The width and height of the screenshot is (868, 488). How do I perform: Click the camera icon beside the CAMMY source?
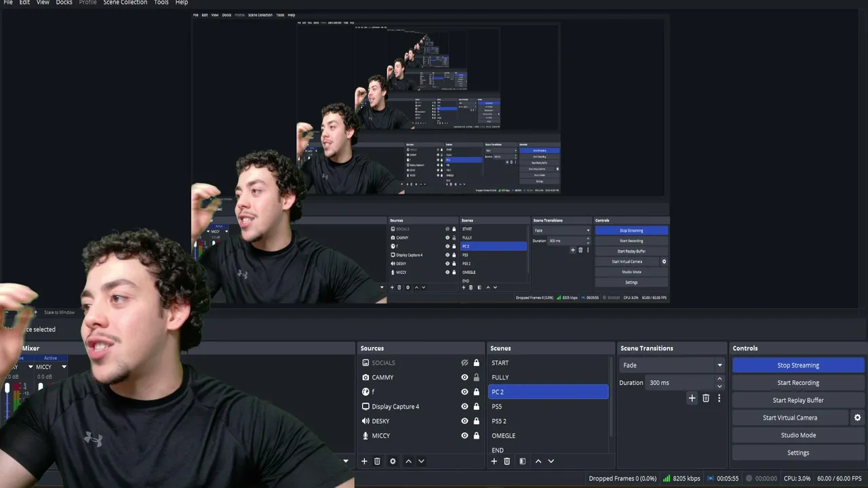point(366,378)
